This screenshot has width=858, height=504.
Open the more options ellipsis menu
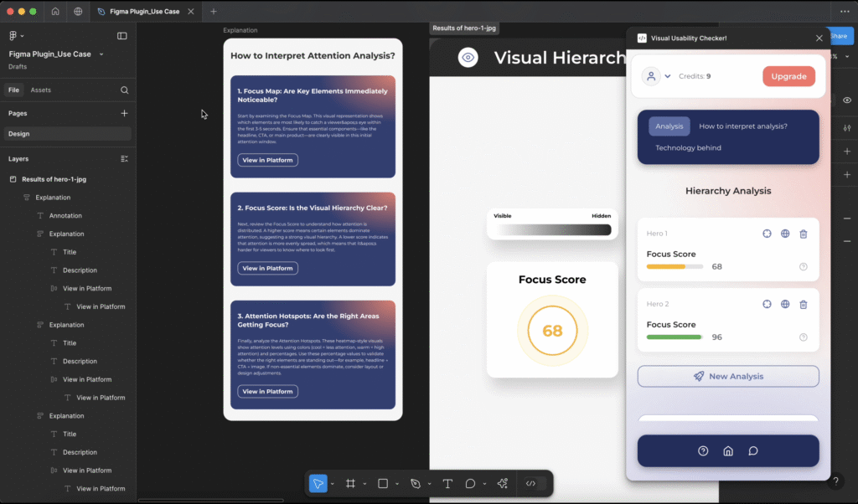pos(845,11)
